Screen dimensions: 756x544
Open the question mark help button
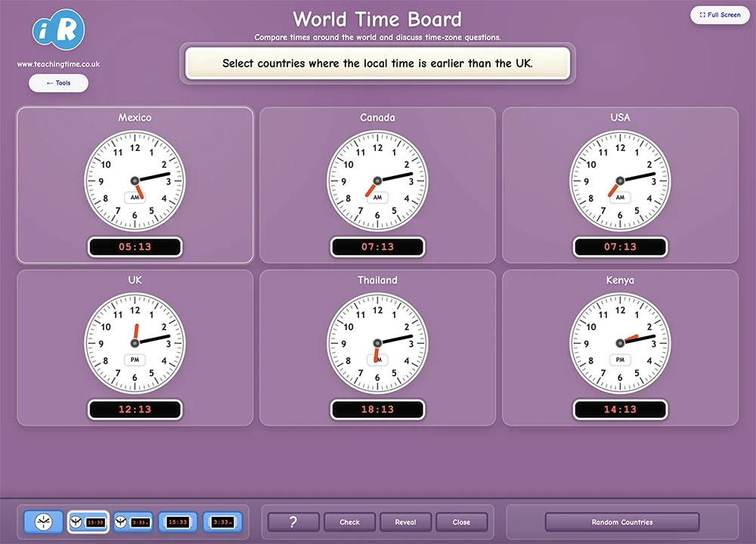pyautogui.click(x=293, y=522)
